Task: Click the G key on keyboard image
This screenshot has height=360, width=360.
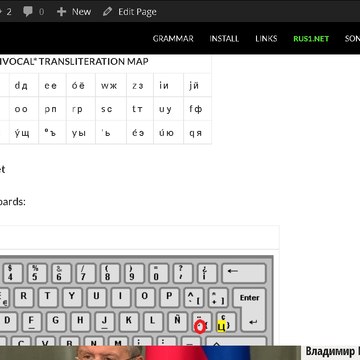Action: coord(56,322)
